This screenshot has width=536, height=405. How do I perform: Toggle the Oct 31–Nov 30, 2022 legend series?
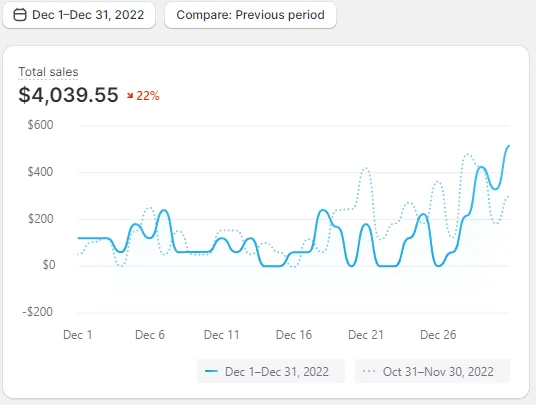click(432, 372)
